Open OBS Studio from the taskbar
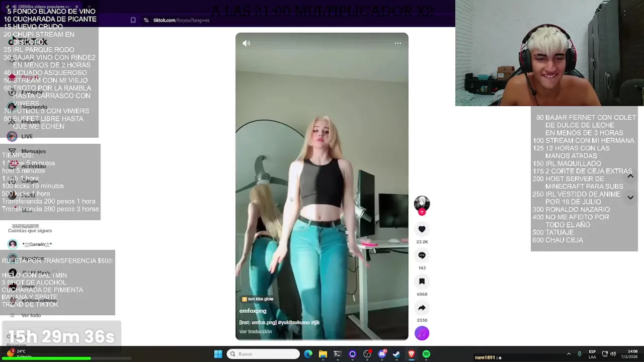The height and width of the screenshot is (362, 644). 367,354
